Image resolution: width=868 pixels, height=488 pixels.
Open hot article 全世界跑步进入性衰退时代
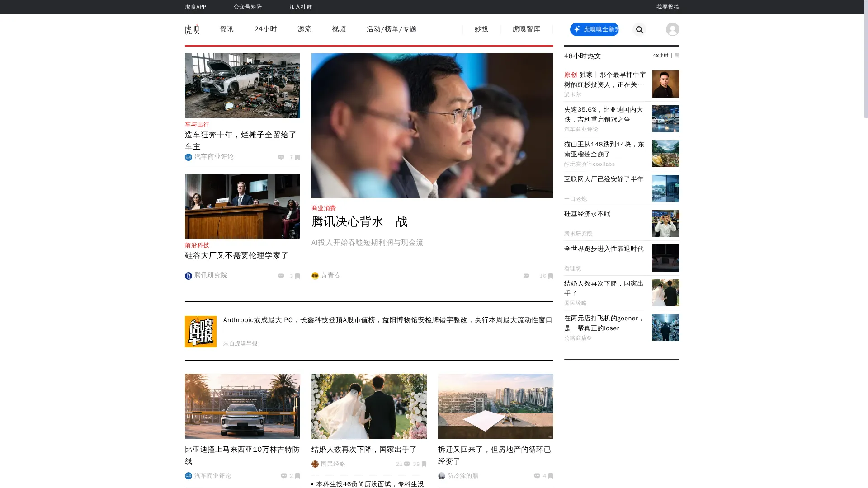pos(604,249)
